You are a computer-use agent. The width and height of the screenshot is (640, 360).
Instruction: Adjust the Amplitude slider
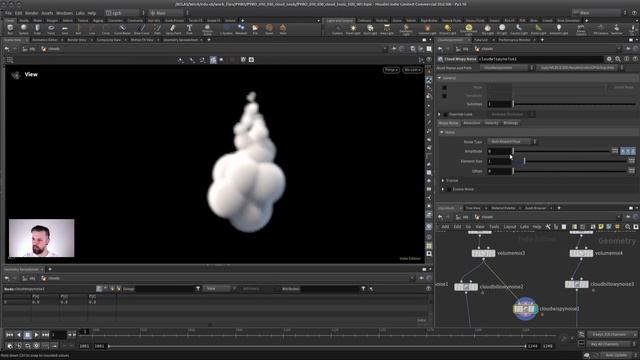pos(562,151)
